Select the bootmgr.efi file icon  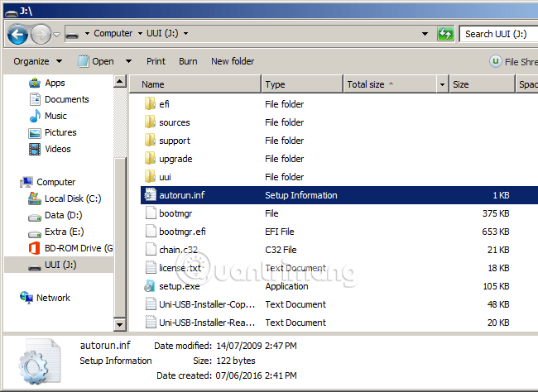click(151, 232)
